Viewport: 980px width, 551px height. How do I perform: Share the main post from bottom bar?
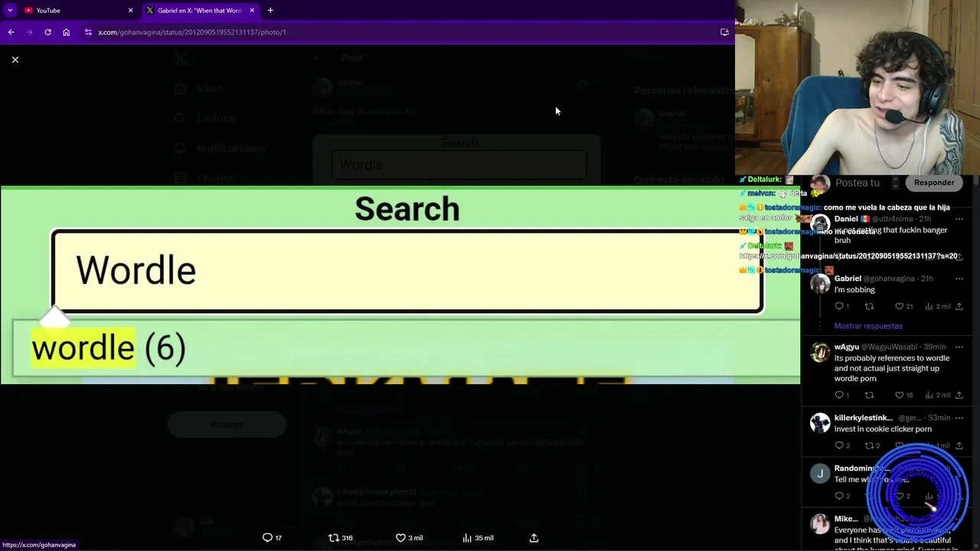[534, 538]
